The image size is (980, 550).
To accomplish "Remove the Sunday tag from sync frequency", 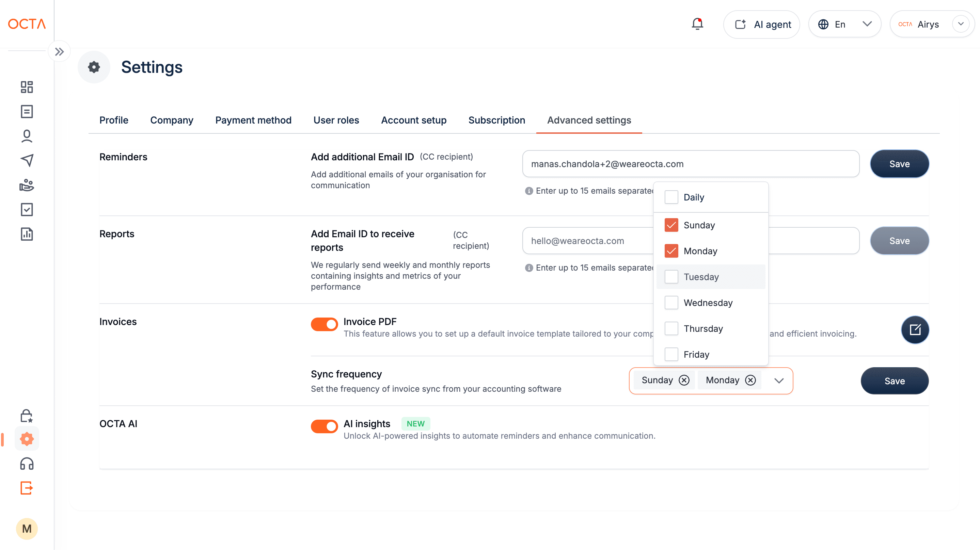I will [x=684, y=380].
